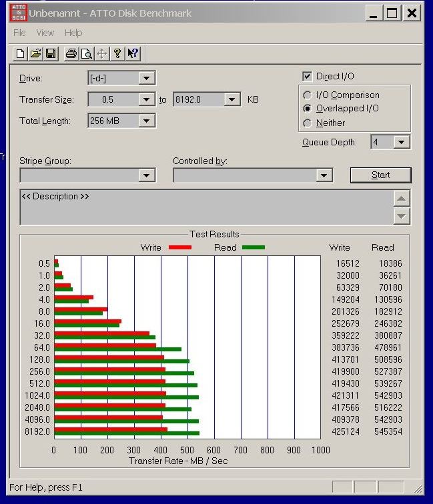Open the Help menu
Viewport: 433px width, 504px height.
[x=73, y=33]
